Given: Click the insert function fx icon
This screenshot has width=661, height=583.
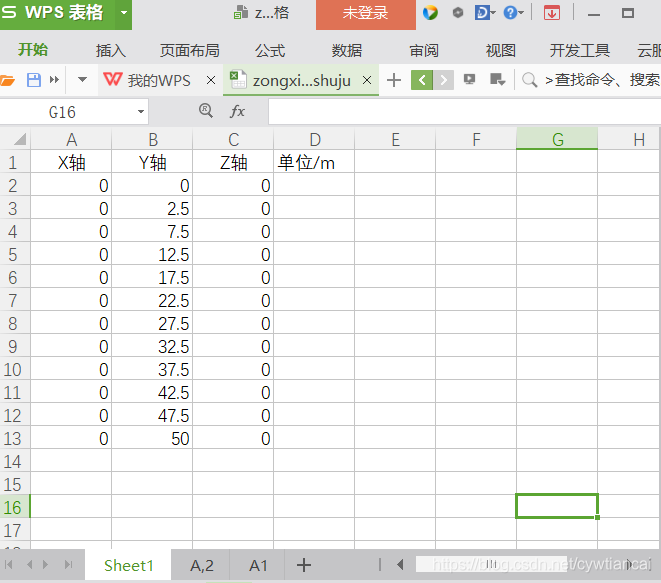Looking at the screenshot, I should tap(238, 112).
